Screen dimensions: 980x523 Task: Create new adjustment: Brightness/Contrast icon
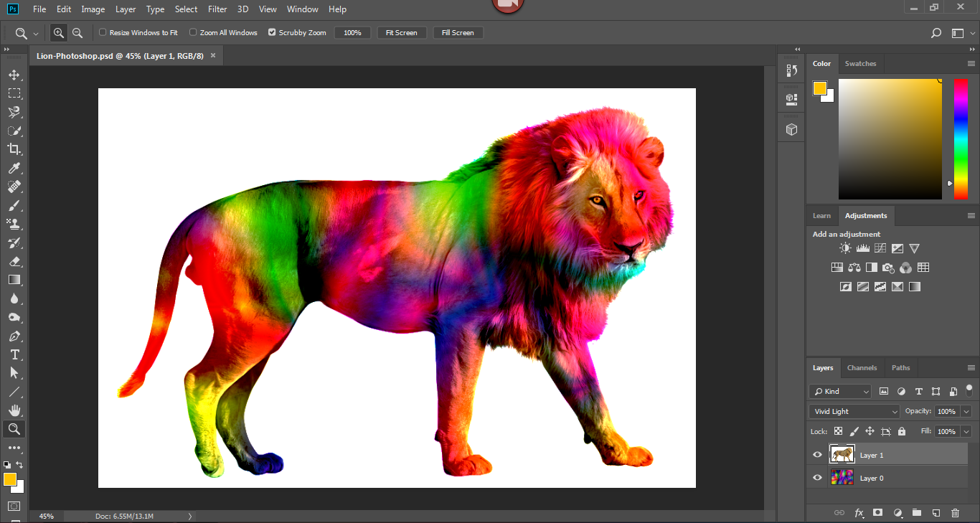coord(845,248)
